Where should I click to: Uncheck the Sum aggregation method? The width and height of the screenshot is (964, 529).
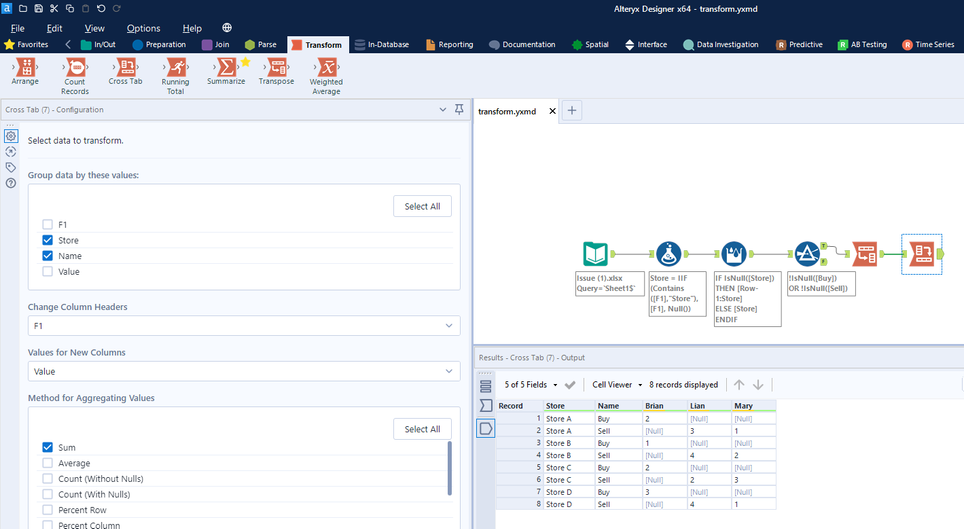coord(47,447)
